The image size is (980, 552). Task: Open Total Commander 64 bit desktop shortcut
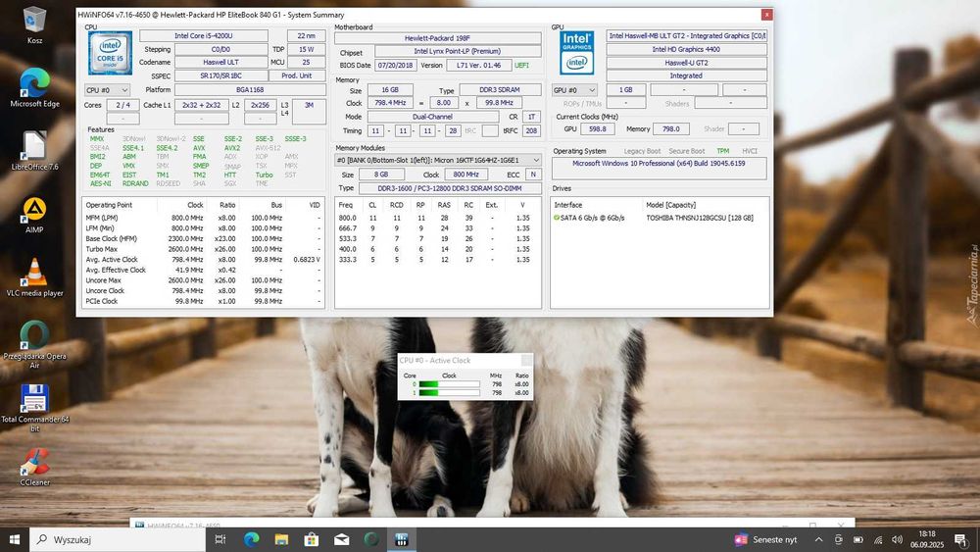[x=34, y=407]
